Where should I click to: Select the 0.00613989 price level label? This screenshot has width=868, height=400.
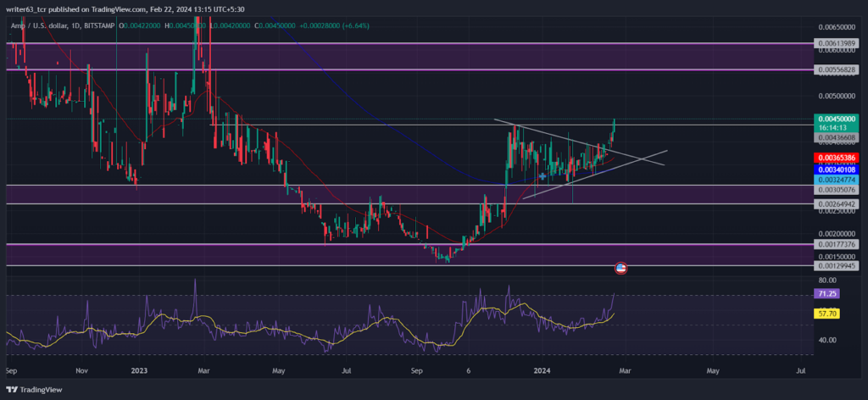pyautogui.click(x=835, y=42)
